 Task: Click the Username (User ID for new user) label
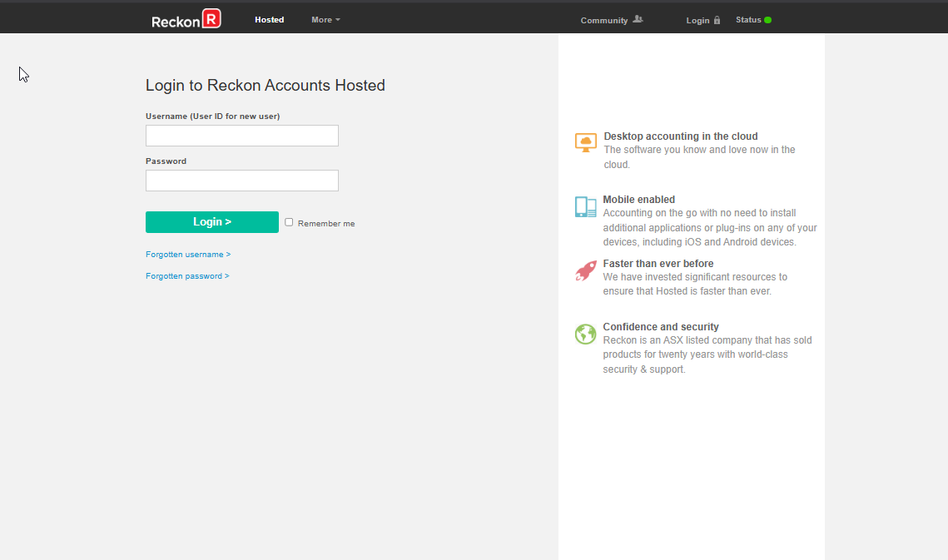[213, 116]
